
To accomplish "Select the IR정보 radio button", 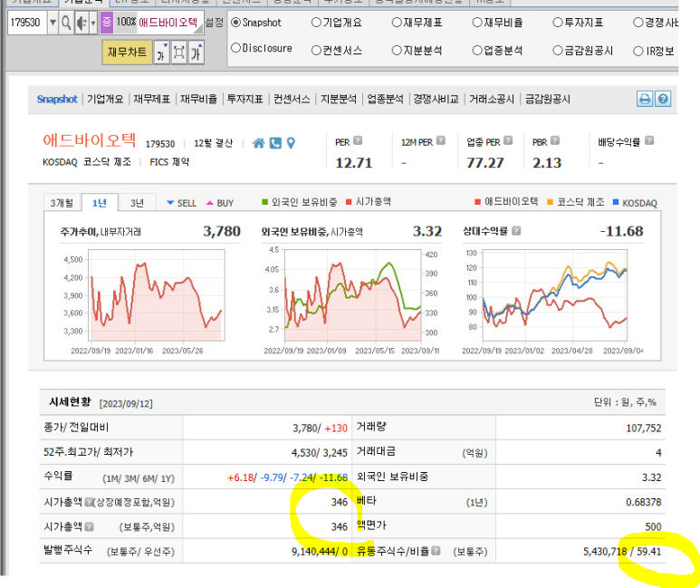I will 638,52.
